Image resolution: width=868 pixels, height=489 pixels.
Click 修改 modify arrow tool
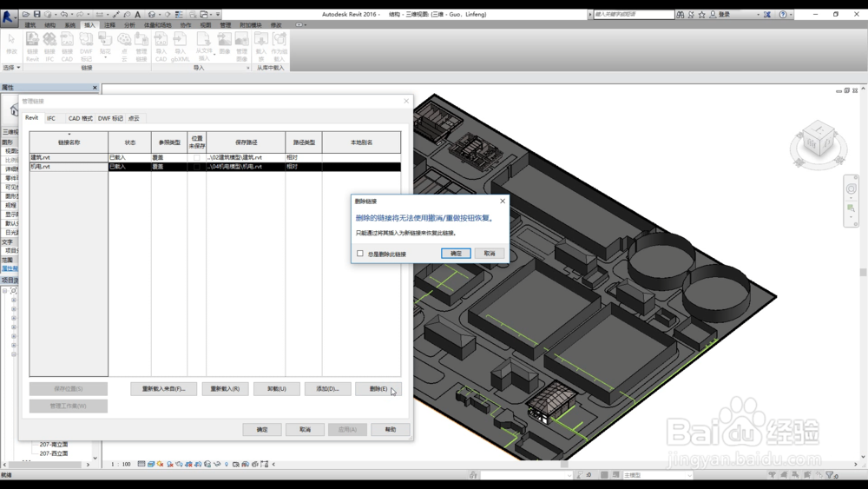pos(11,43)
